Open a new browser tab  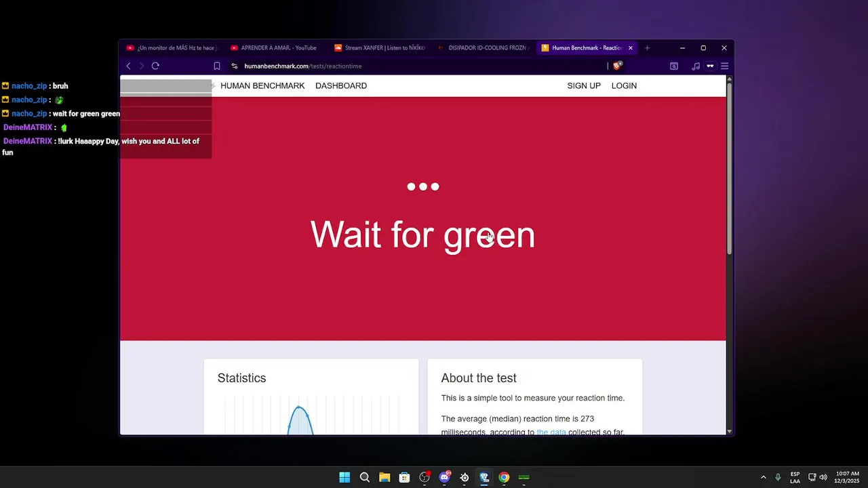click(647, 48)
